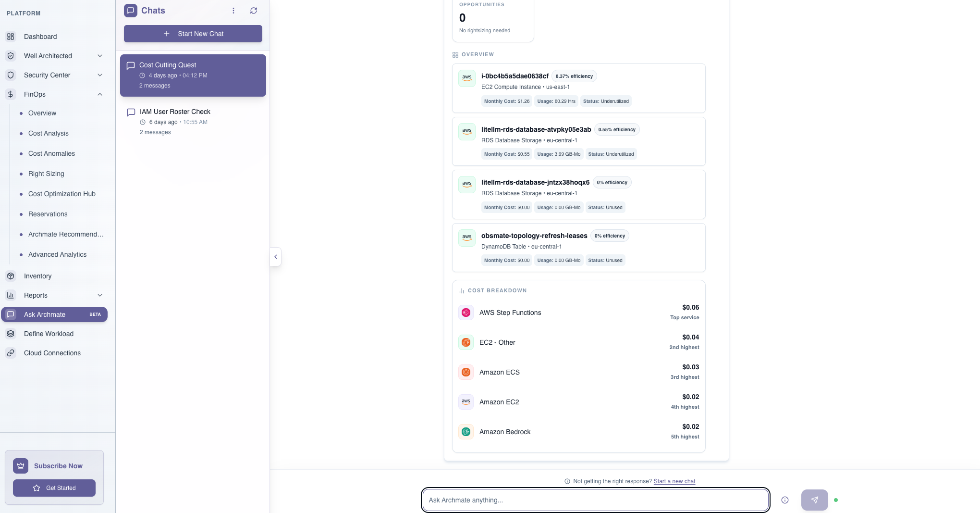Click the AWS logo on i-0bc4b5a5dae0638cf card

pyautogui.click(x=467, y=78)
